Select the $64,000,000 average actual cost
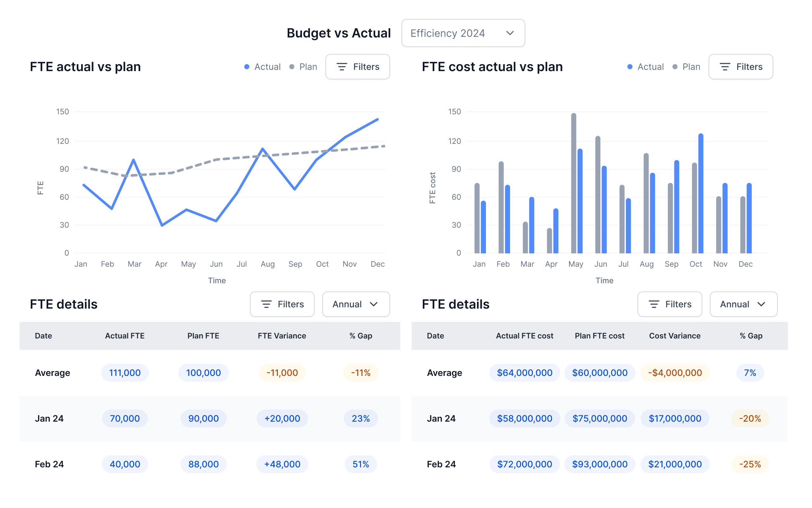The height and width of the screenshot is (508, 812). 524,373
